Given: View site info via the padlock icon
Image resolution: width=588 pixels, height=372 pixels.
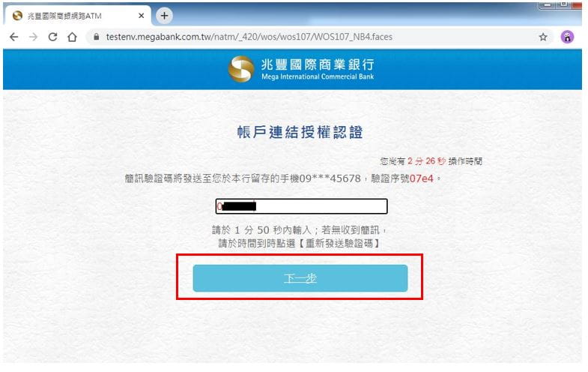Looking at the screenshot, I should (97, 37).
